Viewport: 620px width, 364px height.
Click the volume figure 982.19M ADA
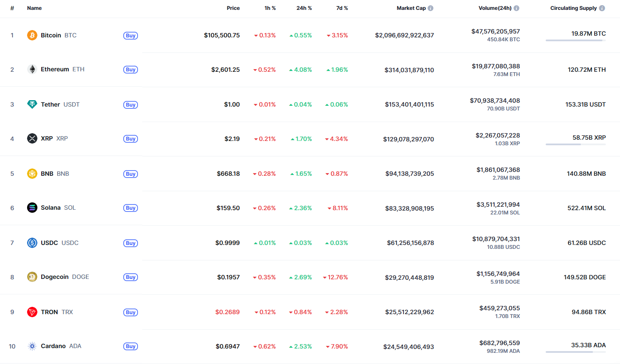click(x=503, y=351)
